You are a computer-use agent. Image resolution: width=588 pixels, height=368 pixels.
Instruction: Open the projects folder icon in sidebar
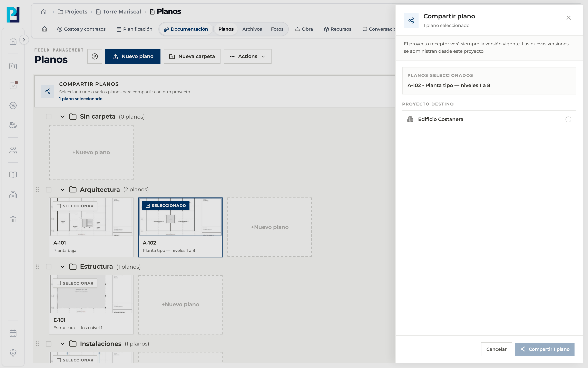pyautogui.click(x=13, y=66)
